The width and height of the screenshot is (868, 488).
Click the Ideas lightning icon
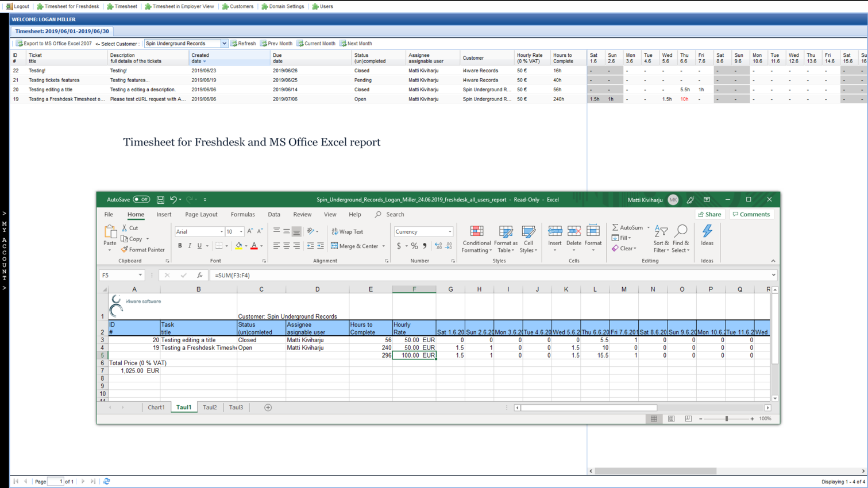707,231
